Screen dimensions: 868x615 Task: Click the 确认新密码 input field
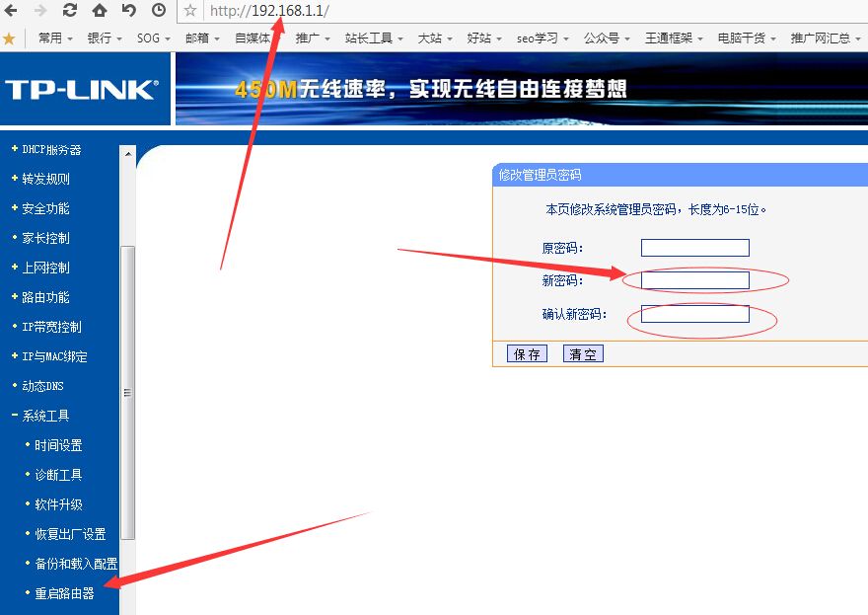pos(694,314)
